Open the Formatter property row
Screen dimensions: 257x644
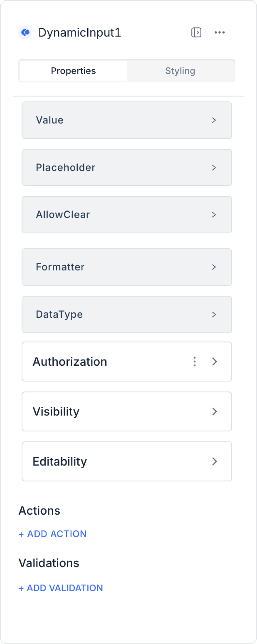(x=115, y=267)
